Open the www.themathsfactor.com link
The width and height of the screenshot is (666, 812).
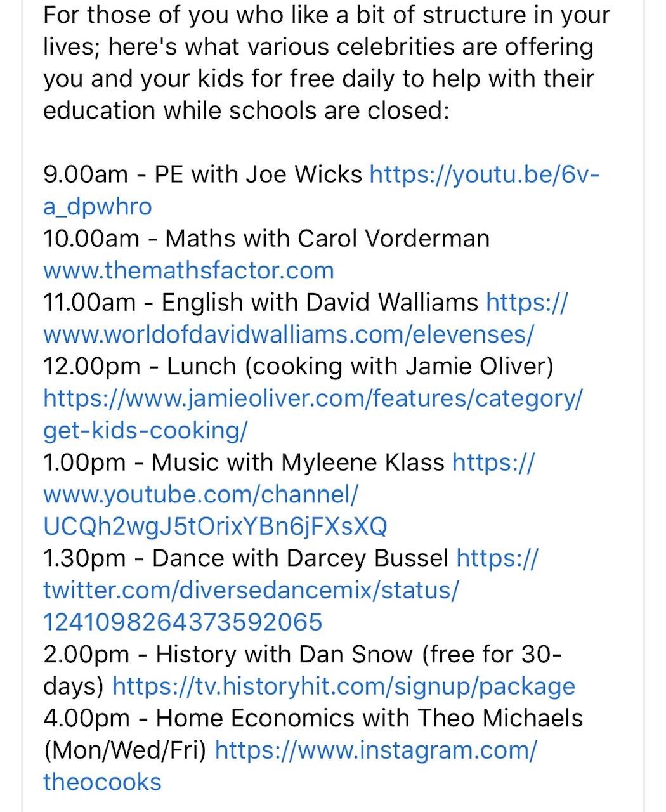pos(188,271)
